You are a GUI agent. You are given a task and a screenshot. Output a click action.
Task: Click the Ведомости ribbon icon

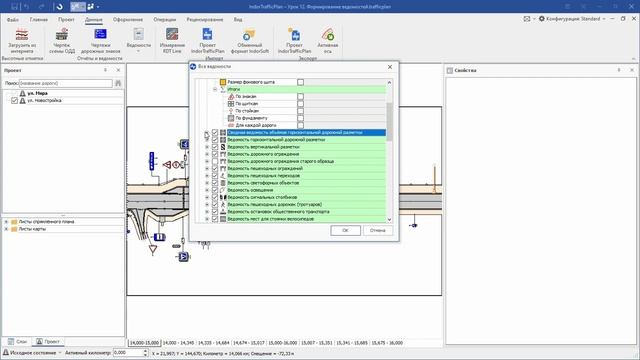click(138, 34)
